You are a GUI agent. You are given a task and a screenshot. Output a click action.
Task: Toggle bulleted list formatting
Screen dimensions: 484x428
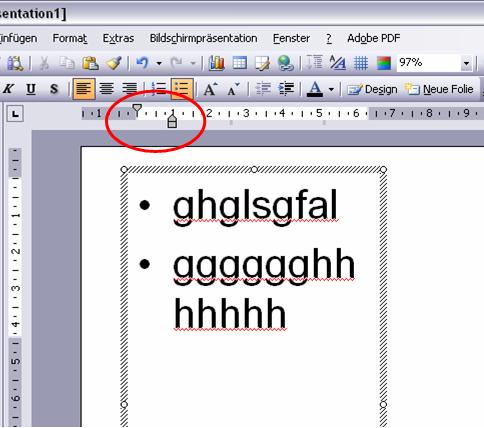[181, 89]
